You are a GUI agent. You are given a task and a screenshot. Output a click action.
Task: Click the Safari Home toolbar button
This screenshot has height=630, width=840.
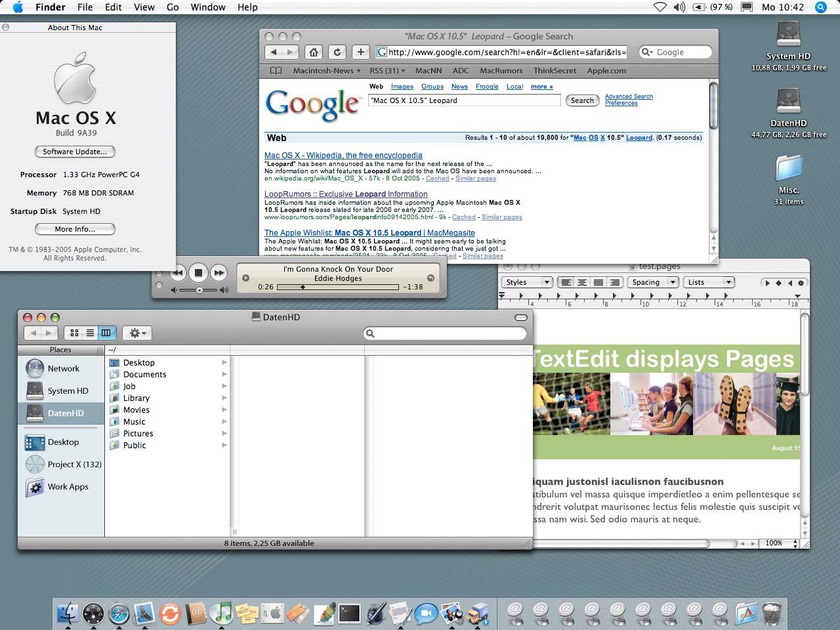coord(314,52)
